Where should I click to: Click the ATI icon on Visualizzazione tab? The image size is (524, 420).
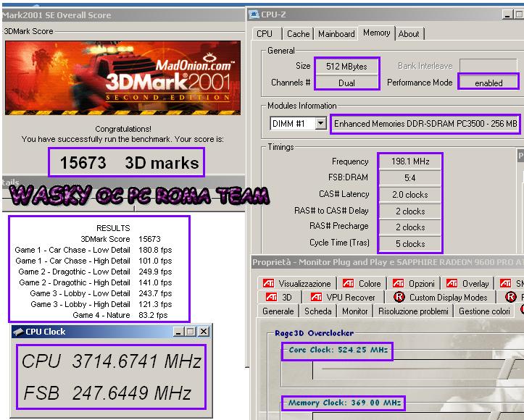click(x=268, y=283)
